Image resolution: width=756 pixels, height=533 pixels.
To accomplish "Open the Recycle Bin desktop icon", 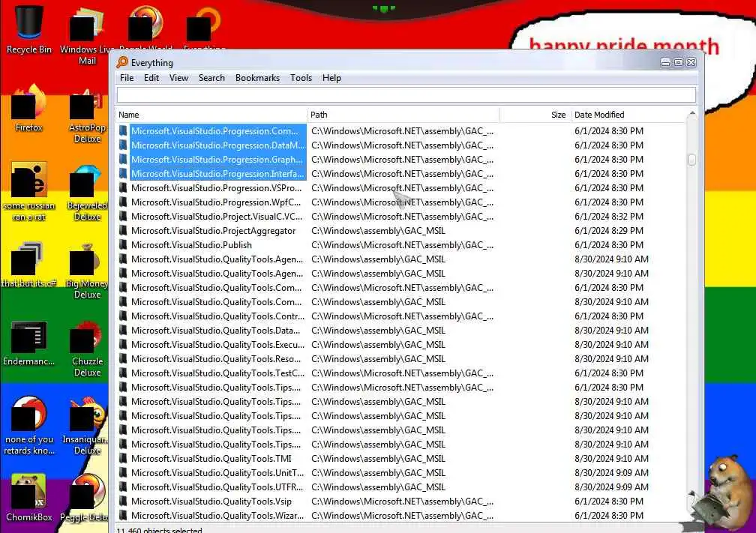I will [x=29, y=29].
